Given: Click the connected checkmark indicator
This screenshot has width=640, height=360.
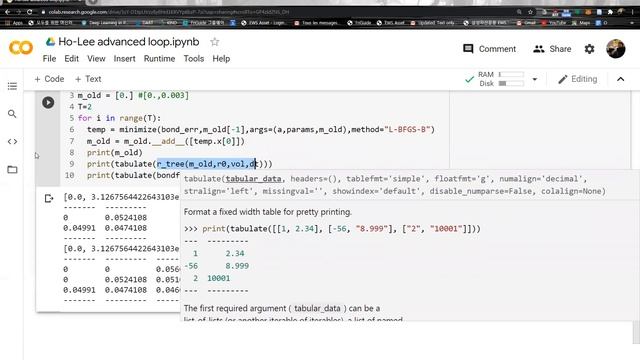Looking at the screenshot, I should (469, 80).
